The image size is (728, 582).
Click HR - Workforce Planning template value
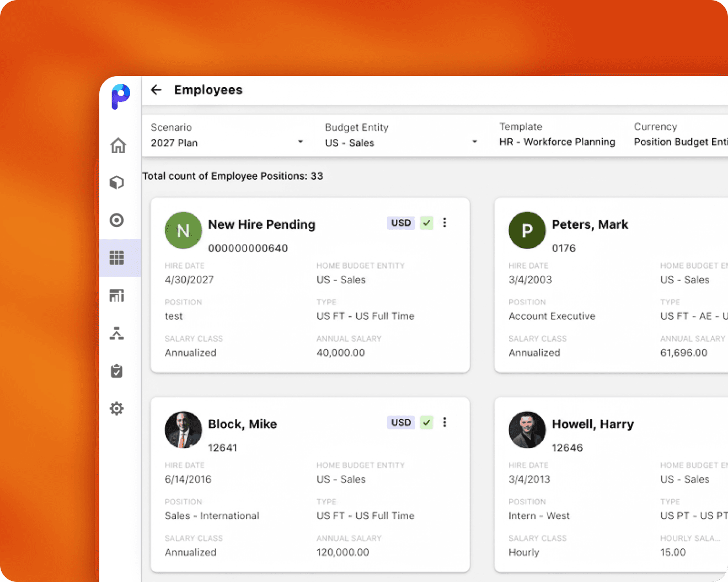(x=557, y=142)
